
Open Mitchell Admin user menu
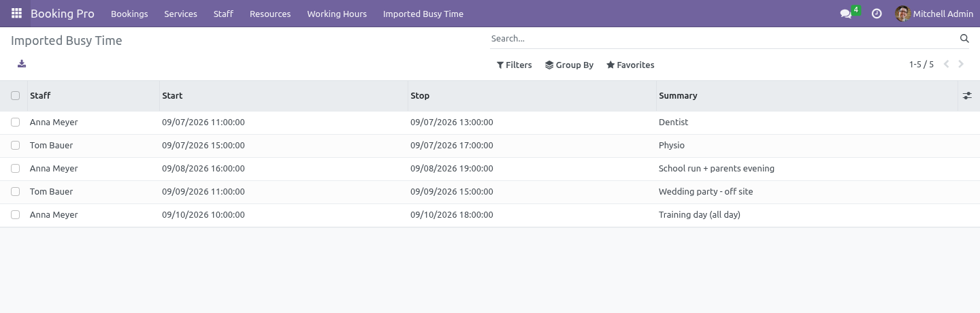point(934,14)
